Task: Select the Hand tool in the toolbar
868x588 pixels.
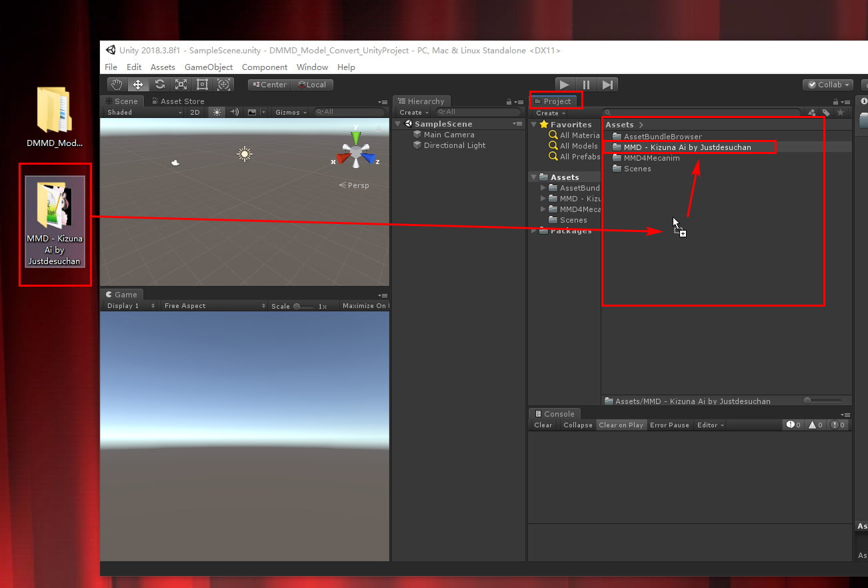Action: tap(117, 84)
